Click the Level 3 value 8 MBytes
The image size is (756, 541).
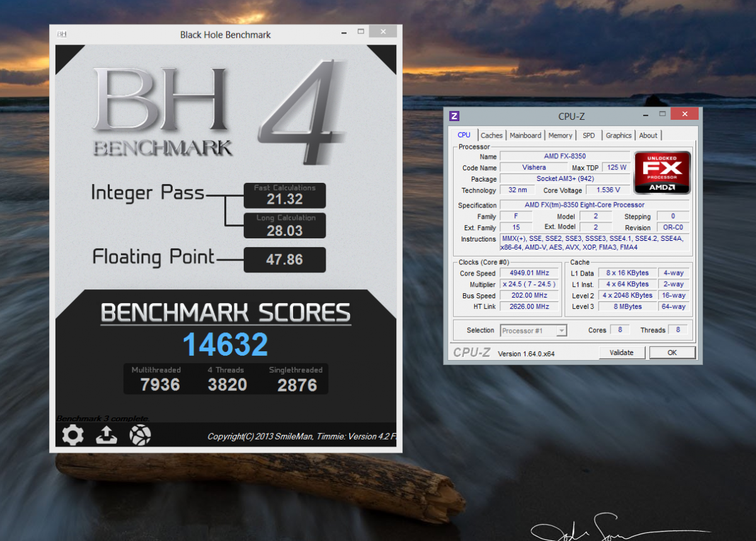627,306
